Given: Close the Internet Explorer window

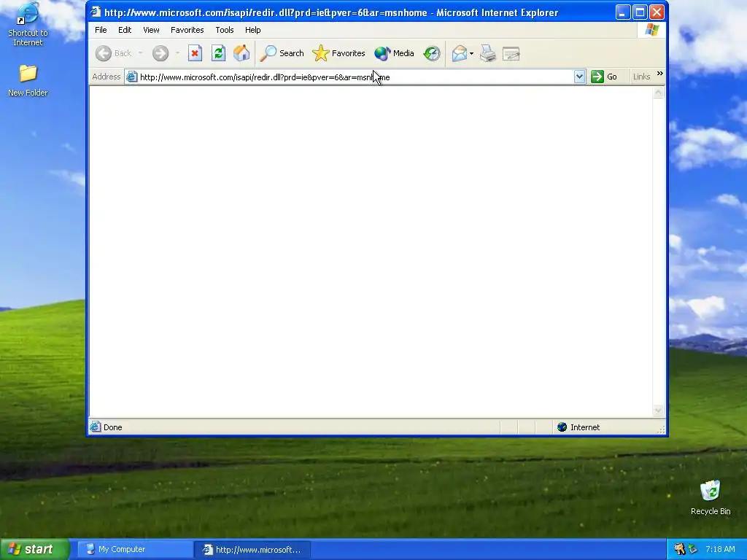Looking at the screenshot, I should coord(657,12).
